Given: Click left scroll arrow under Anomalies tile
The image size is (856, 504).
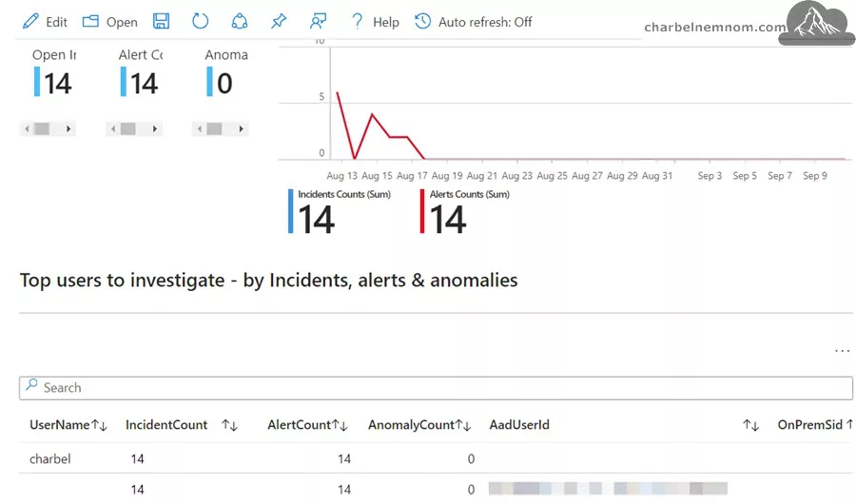Looking at the screenshot, I should point(200,129).
